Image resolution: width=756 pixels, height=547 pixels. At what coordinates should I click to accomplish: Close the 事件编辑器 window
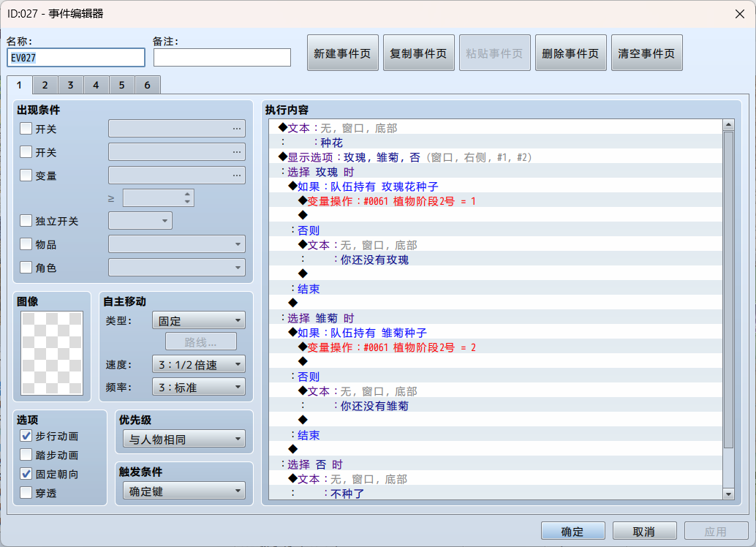740,14
